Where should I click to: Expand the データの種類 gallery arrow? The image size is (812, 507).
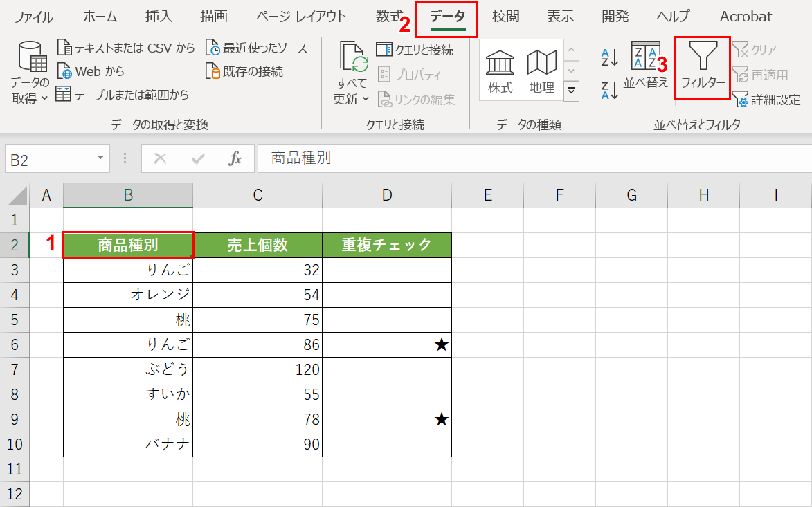571,89
